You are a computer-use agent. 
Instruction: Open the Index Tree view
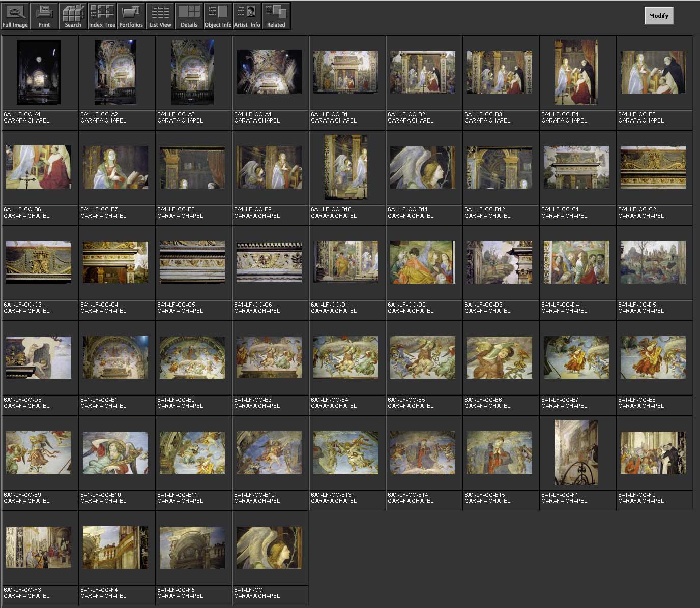click(102, 16)
